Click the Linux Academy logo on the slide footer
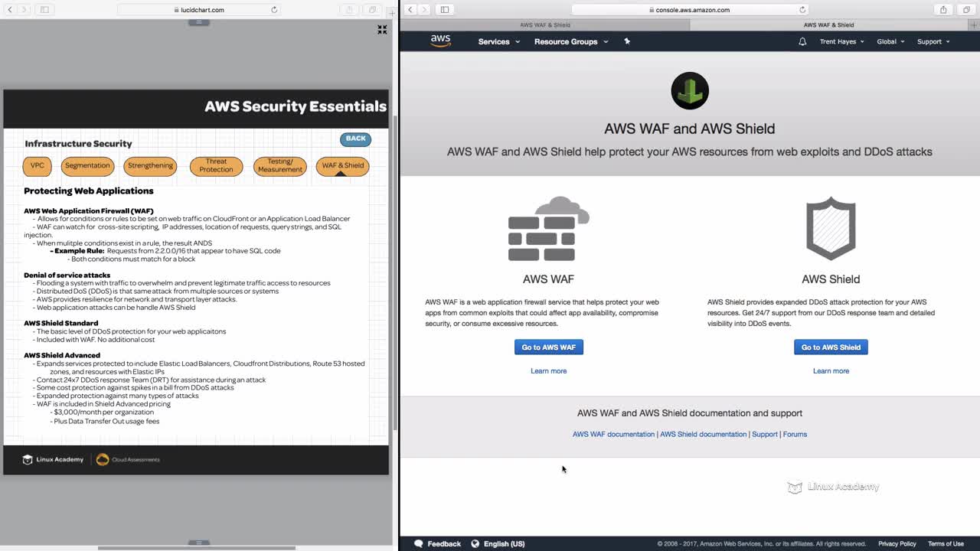The height and width of the screenshot is (551, 980). [x=53, y=459]
